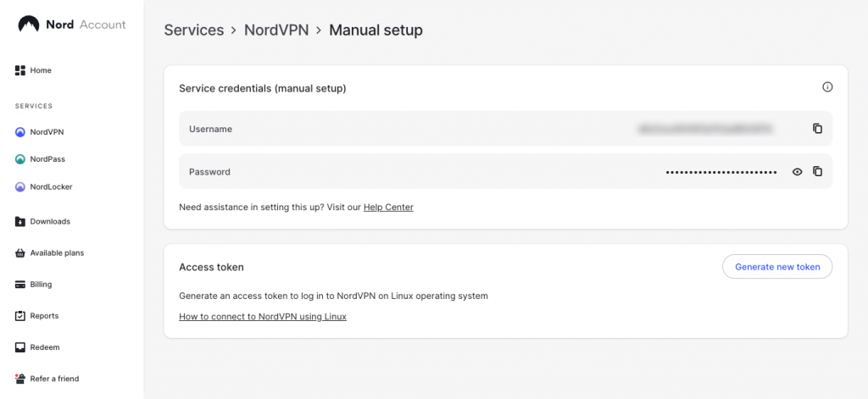This screenshot has width=868, height=399.
Task: Open Refer a friend
Action: (x=54, y=379)
